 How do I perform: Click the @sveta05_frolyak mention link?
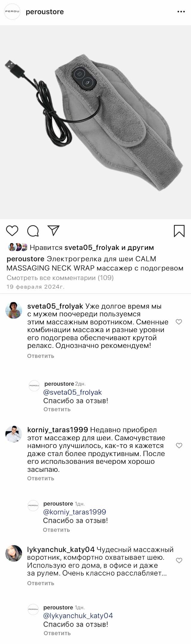tap(73, 392)
